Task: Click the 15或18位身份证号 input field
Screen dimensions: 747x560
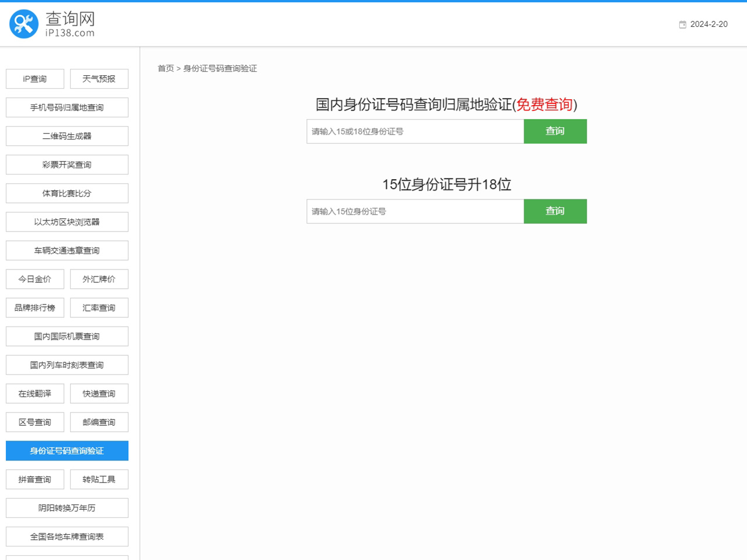Action: (x=415, y=131)
